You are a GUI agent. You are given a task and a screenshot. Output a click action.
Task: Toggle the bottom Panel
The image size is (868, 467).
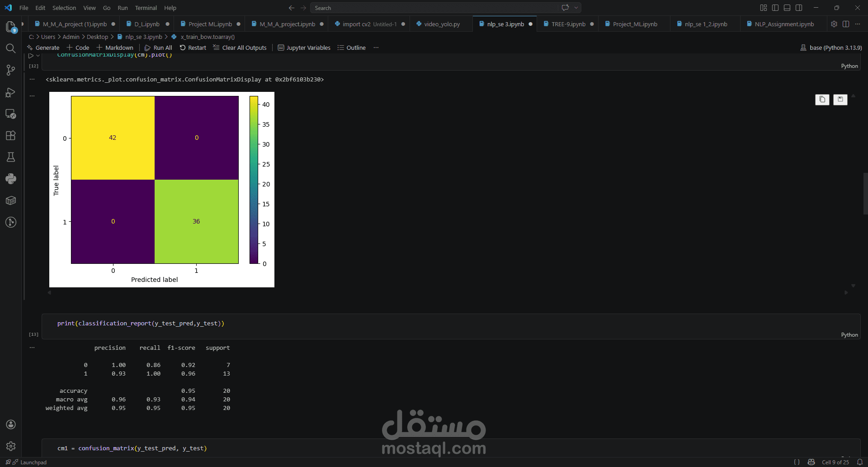point(787,8)
